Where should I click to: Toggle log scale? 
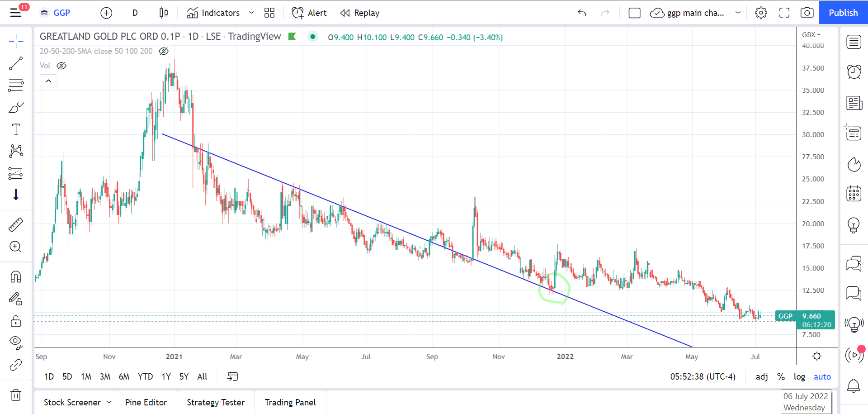coord(799,376)
